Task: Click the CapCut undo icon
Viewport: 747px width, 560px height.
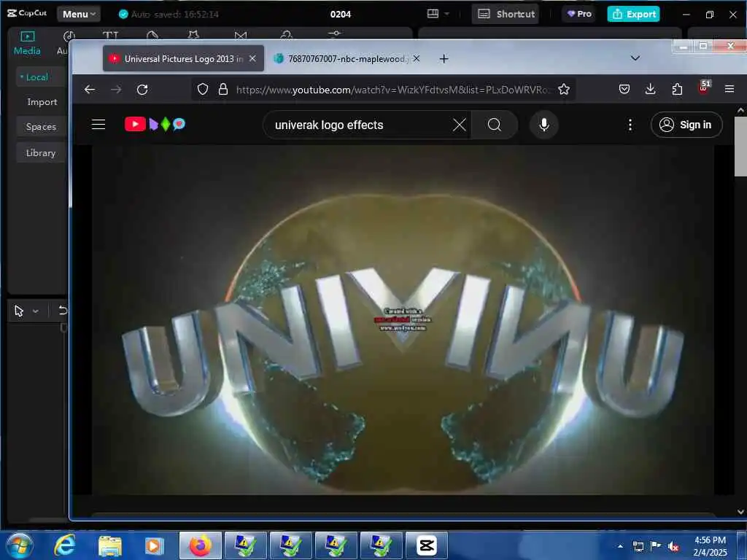Action: click(x=63, y=311)
